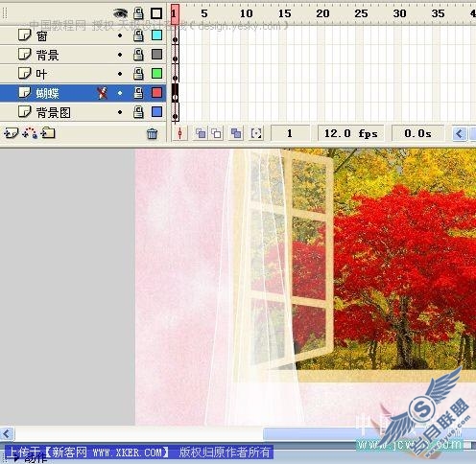Click the lock all layers header icon
The height and width of the screenshot is (464, 476).
pos(138,13)
